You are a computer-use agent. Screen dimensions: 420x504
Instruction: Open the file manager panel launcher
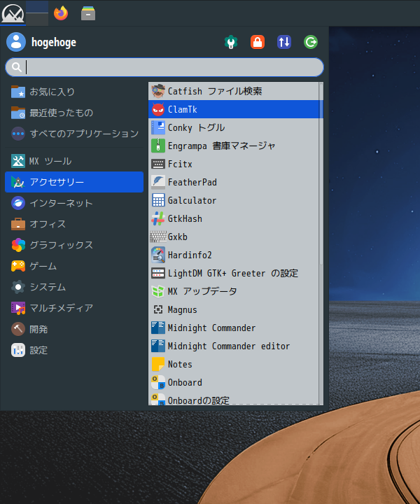(88, 13)
